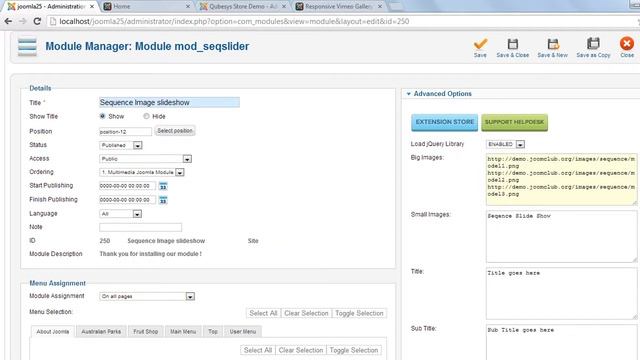Switch to the Qubesys Store Demo browser tab
Image resolution: width=640 pixels, height=360 pixels.
tap(243, 7)
